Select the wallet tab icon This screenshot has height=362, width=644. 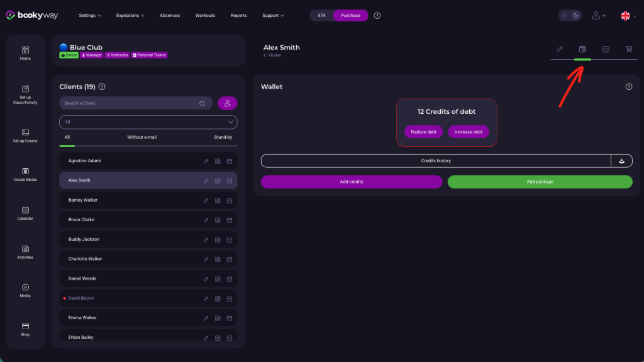tap(582, 49)
